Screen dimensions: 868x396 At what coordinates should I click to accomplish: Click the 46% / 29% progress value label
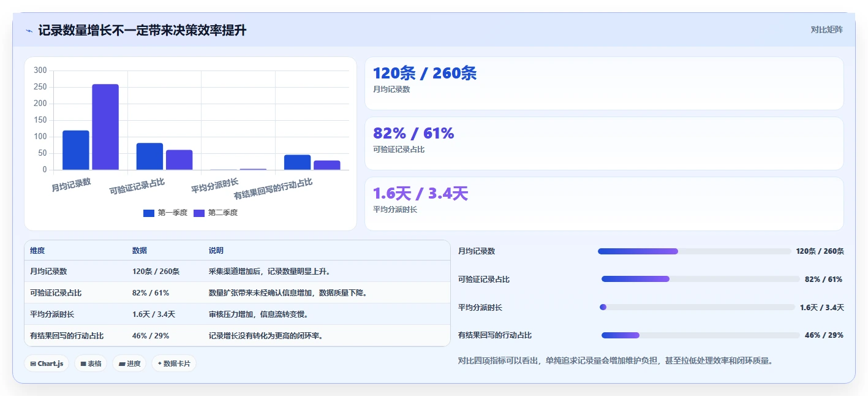824,335
